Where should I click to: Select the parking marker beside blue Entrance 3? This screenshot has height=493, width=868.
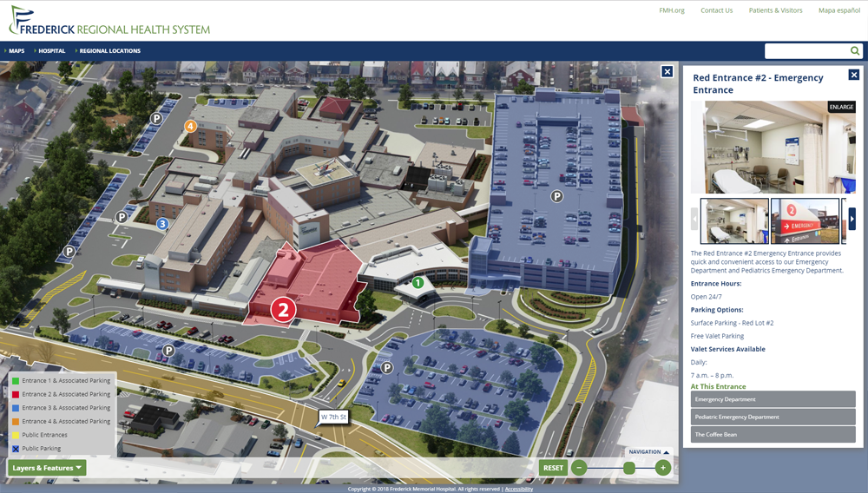122,217
